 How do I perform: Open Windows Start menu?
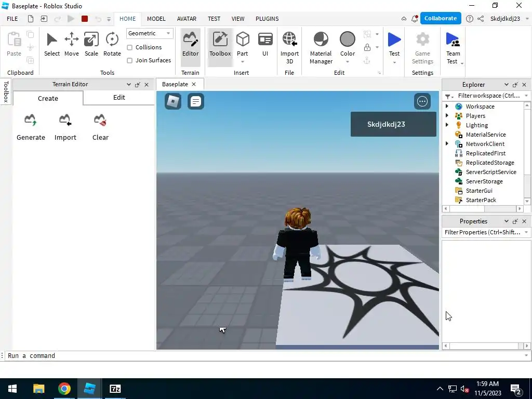pos(12,389)
